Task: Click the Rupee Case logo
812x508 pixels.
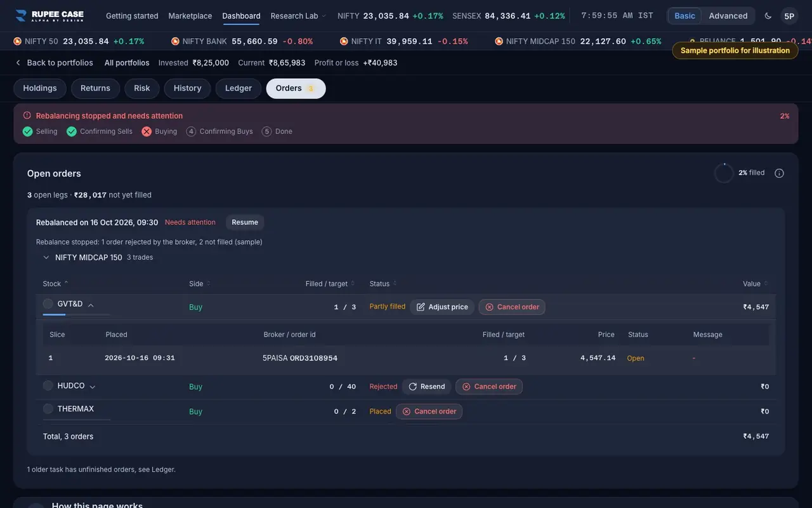Action: pyautogui.click(x=49, y=15)
